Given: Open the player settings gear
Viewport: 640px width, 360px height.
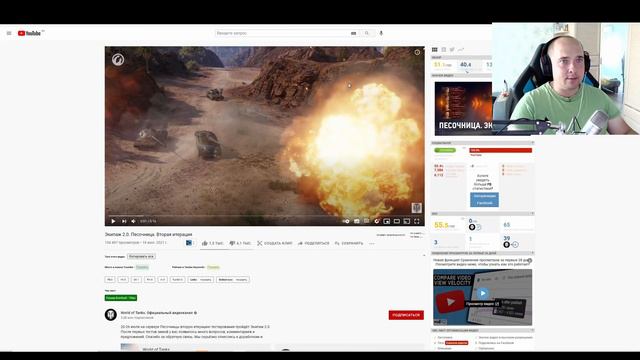Looking at the screenshot, I should pyautogui.click(x=376, y=221).
